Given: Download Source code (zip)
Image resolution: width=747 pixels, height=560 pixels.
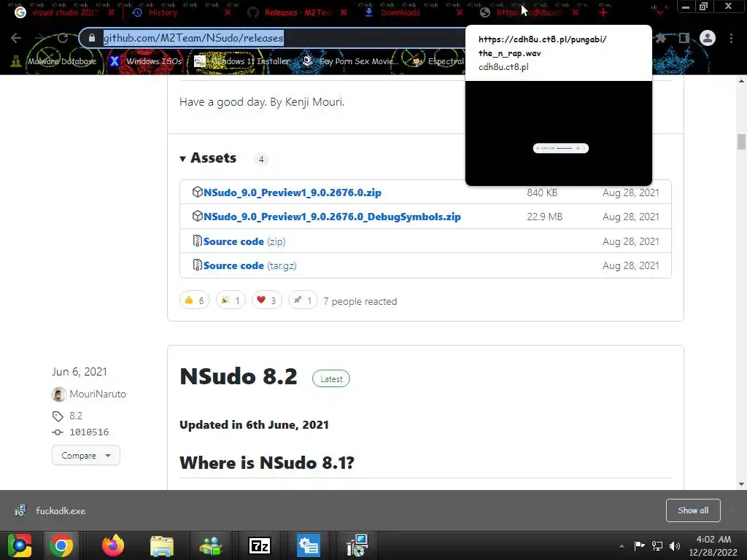Looking at the screenshot, I should 244,241.
